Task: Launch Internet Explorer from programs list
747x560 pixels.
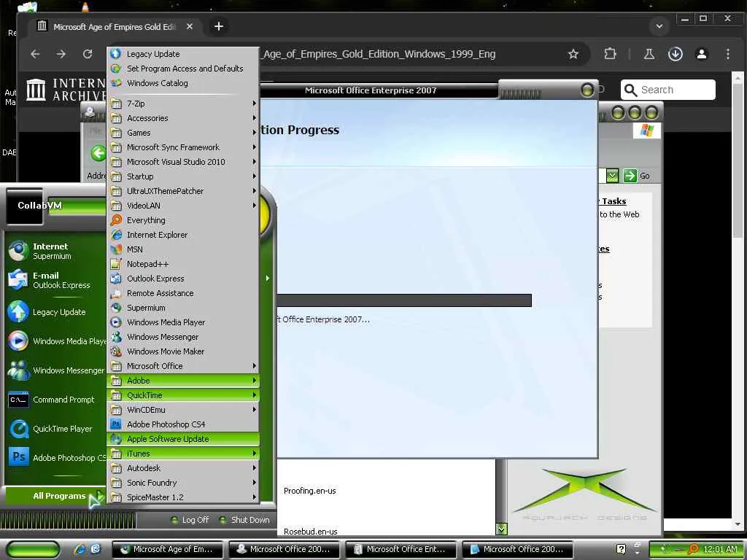Action: click(x=183, y=235)
